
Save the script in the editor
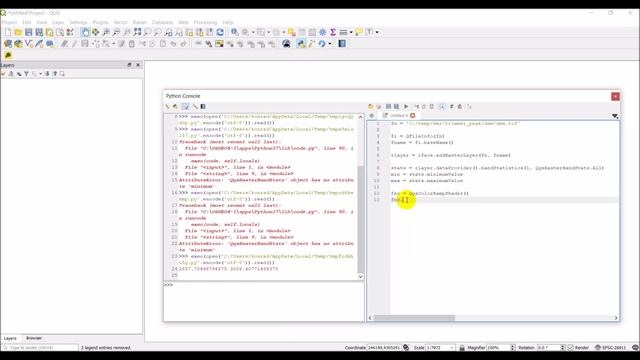click(x=388, y=107)
